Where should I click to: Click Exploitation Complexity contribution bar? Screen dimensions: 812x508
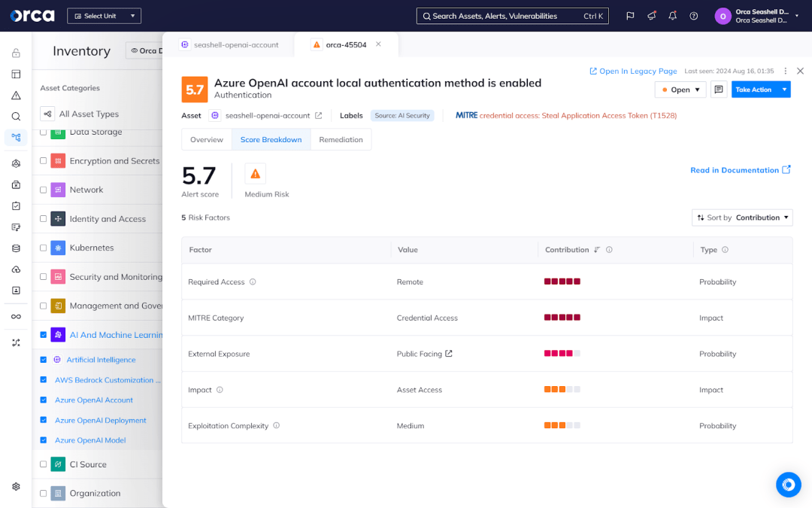pos(562,425)
